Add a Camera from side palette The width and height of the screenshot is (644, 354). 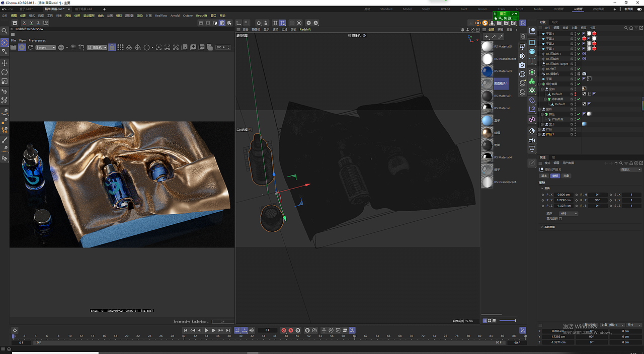click(522, 65)
